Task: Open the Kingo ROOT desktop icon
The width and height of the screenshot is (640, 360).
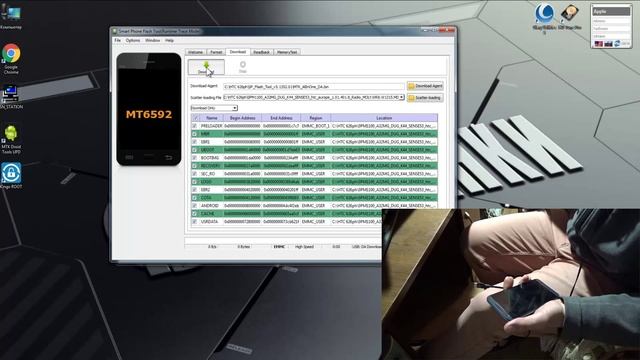Action: tap(11, 176)
